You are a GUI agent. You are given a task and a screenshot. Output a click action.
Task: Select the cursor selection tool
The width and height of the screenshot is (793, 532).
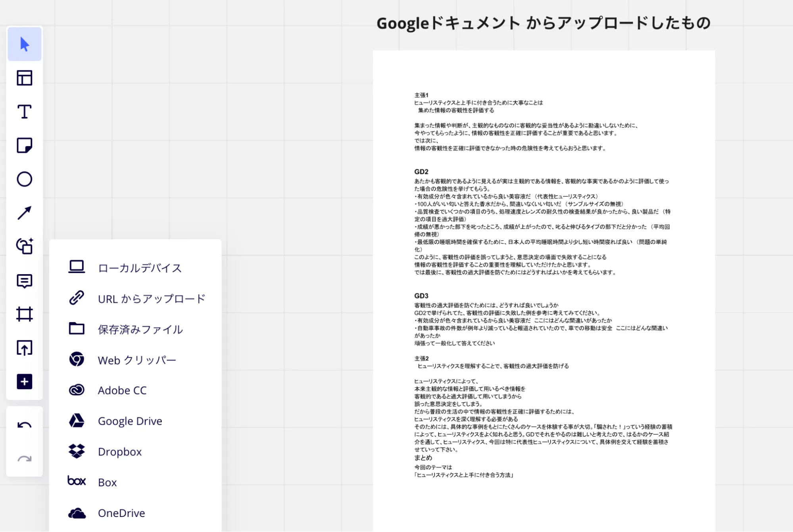click(x=25, y=44)
